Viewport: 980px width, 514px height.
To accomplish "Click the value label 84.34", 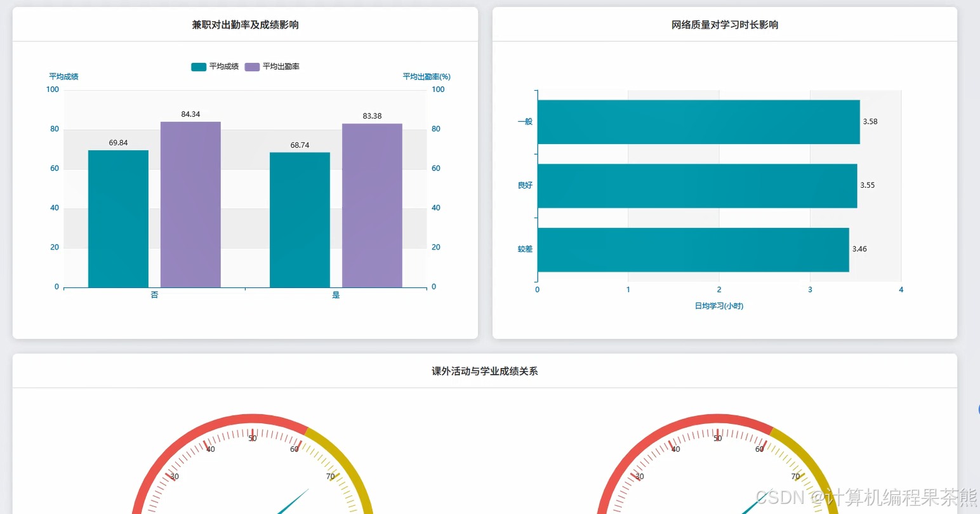I will pos(190,114).
